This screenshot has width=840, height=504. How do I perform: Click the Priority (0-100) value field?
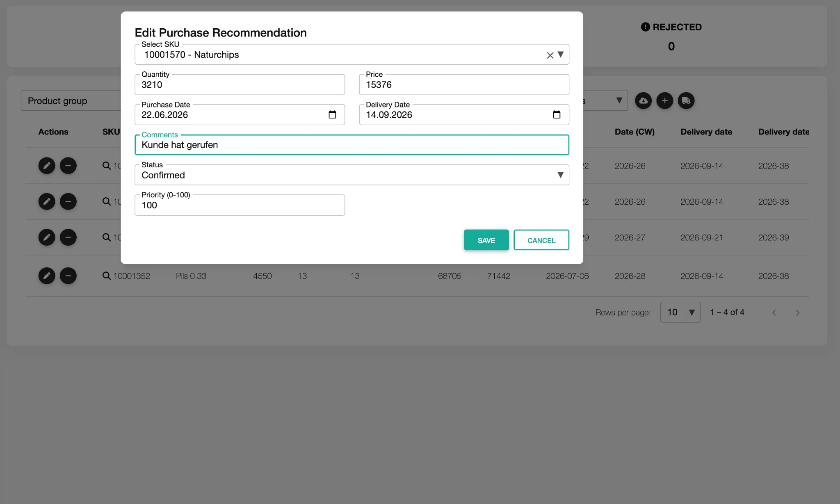(x=240, y=205)
